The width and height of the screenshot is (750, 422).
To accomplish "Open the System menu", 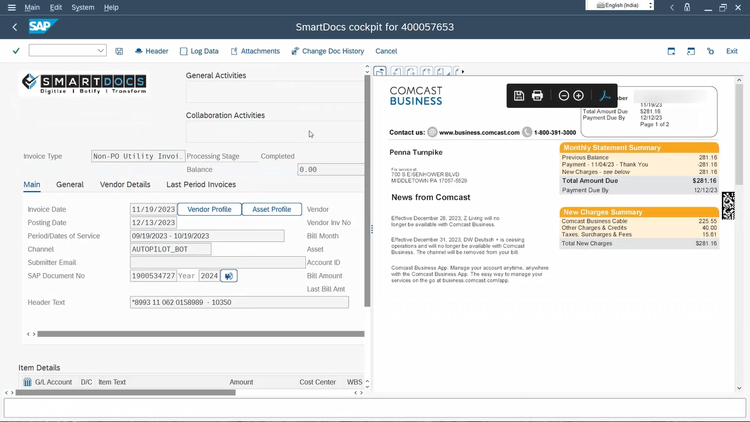I will pos(83,7).
